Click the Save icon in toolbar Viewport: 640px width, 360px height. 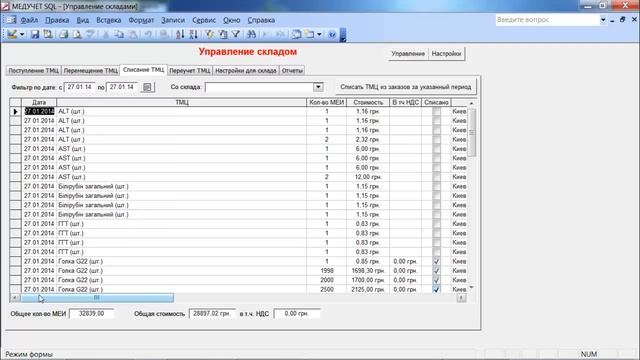(x=35, y=34)
